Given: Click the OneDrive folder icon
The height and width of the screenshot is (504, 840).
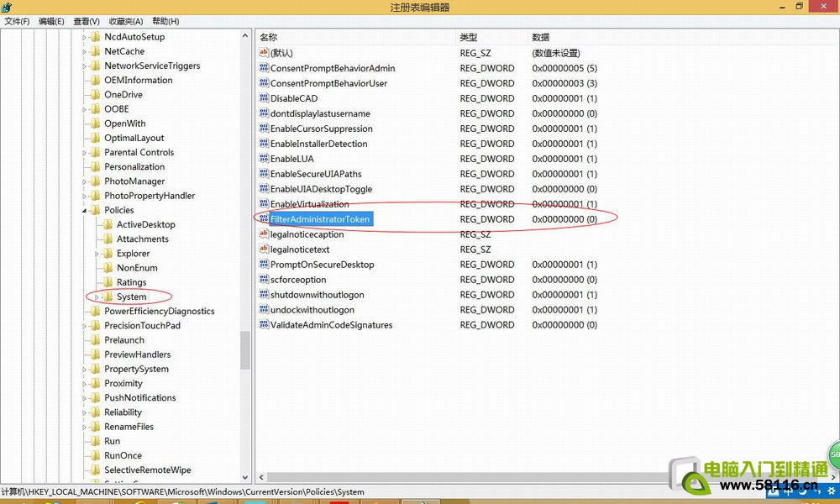Looking at the screenshot, I should (96, 94).
